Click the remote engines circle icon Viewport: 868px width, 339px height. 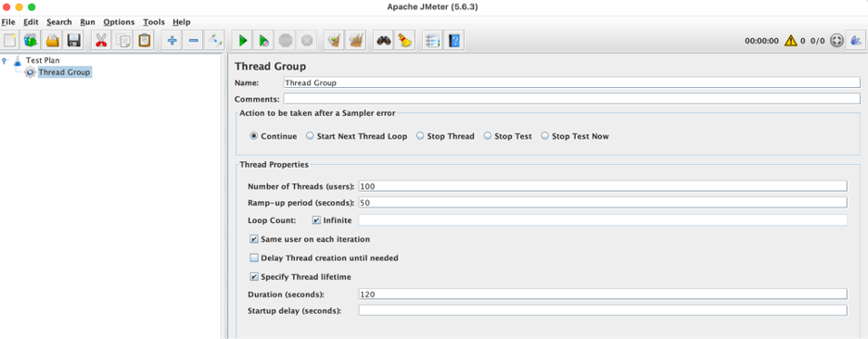click(x=836, y=41)
